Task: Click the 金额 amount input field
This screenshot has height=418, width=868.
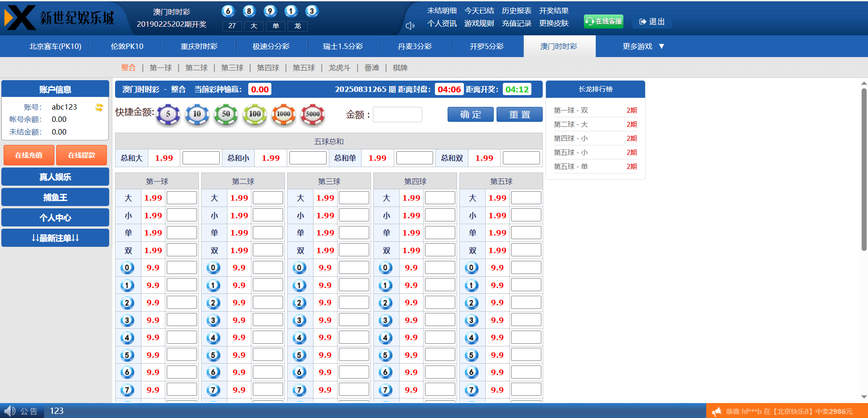Action: tap(397, 115)
